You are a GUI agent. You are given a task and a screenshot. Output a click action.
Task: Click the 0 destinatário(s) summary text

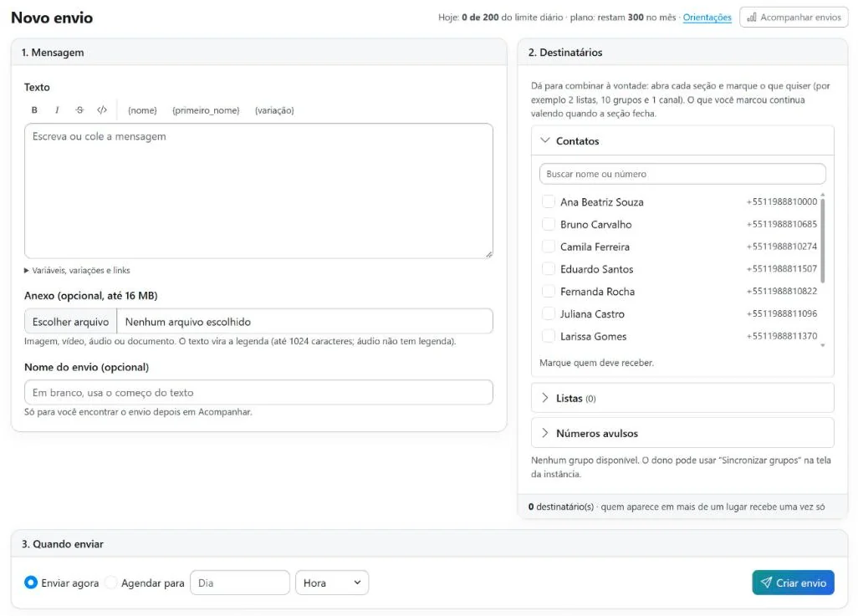(561, 507)
